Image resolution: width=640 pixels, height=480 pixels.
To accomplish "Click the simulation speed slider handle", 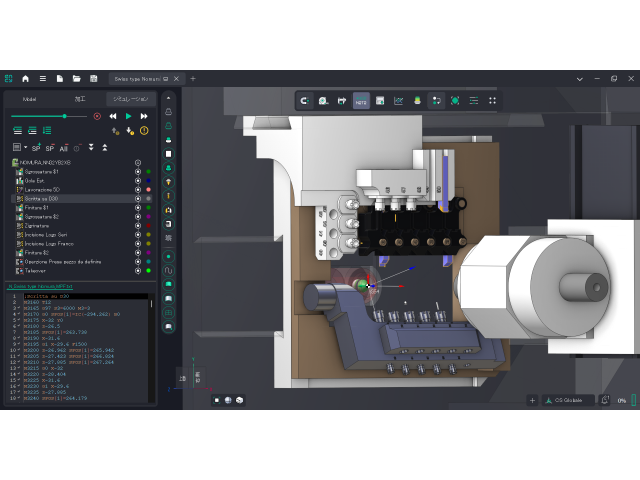I will click(x=66, y=116).
